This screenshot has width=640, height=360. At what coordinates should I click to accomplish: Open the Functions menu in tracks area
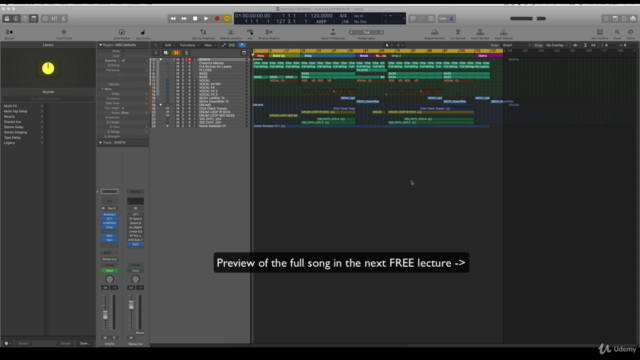point(189,45)
